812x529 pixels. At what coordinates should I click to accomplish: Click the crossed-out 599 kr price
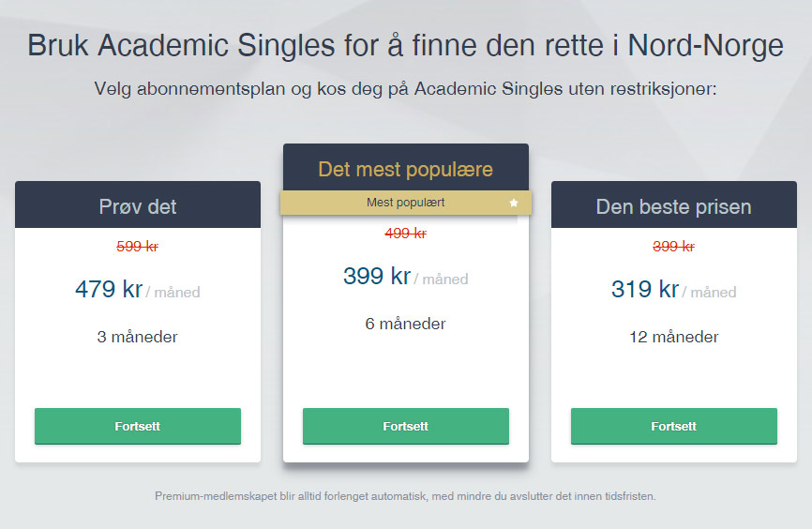tap(137, 247)
